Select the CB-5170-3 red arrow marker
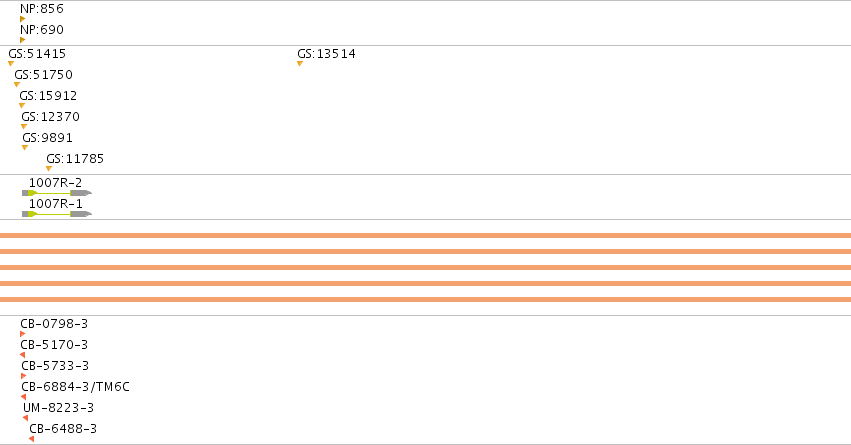 point(22,355)
